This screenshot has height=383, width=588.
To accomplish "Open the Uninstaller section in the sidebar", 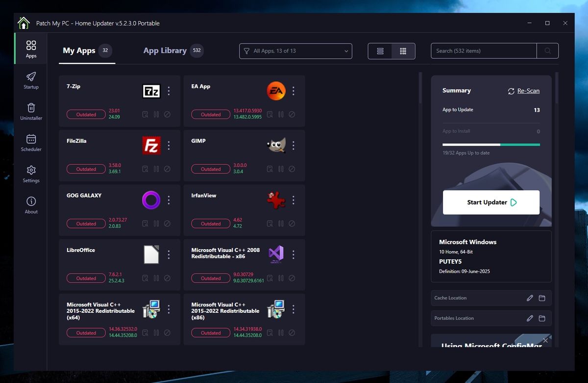I will coord(31,111).
